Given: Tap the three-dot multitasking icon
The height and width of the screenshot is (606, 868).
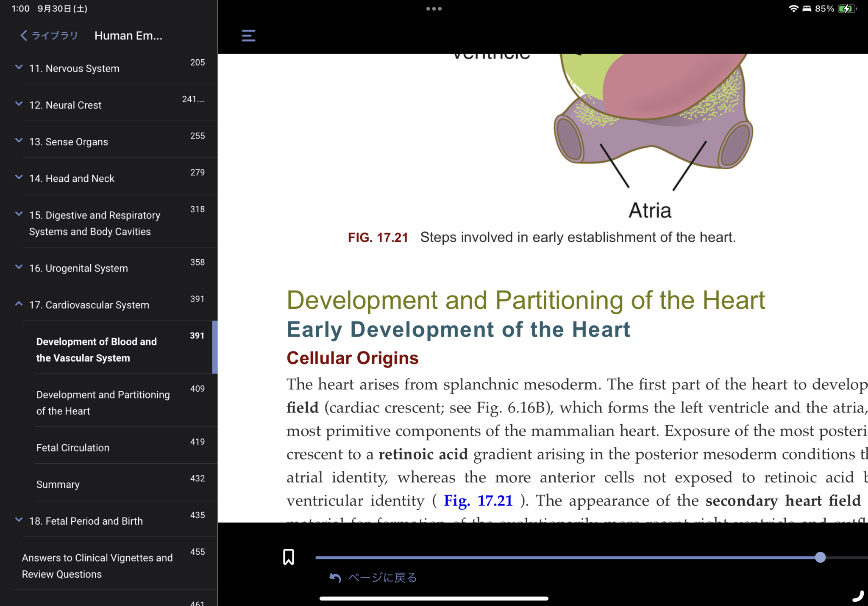Looking at the screenshot, I should [434, 8].
